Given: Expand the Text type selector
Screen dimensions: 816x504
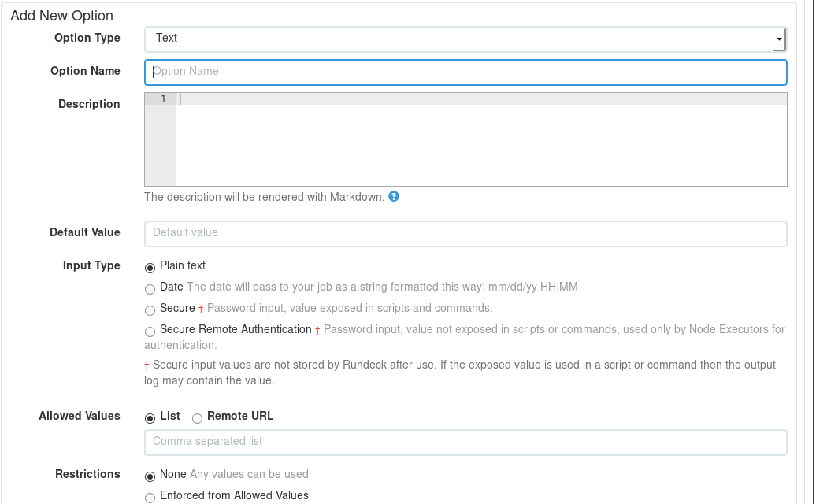Looking at the screenshot, I should coord(465,39).
